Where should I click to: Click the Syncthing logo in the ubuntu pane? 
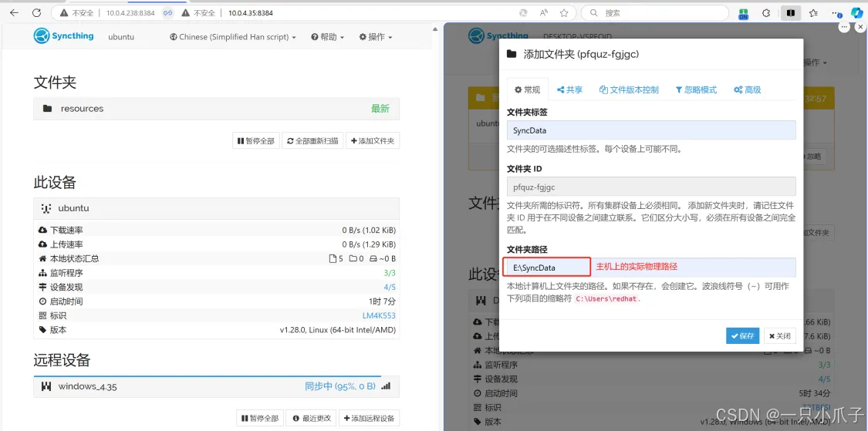[64, 36]
